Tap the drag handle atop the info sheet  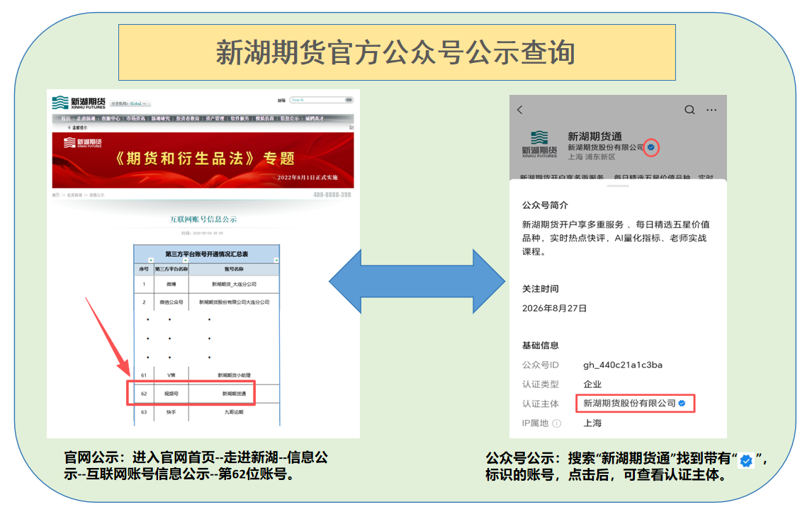618,185
